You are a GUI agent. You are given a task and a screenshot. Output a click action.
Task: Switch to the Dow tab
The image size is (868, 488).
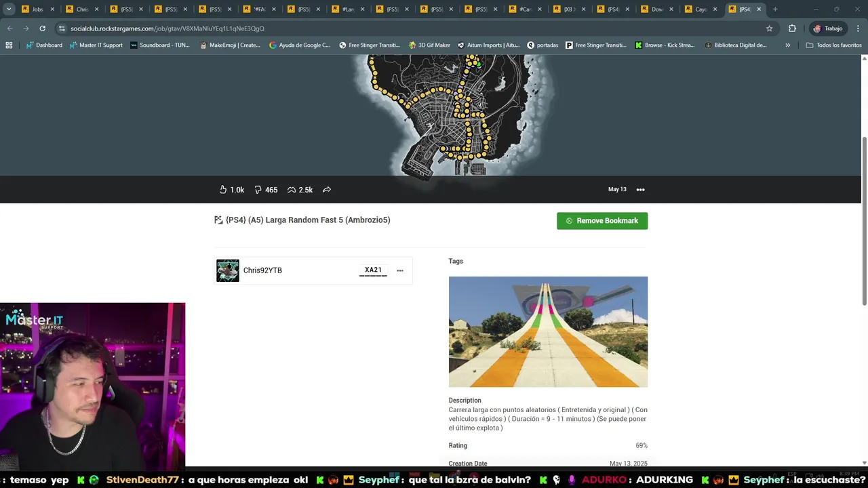tap(656, 9)
